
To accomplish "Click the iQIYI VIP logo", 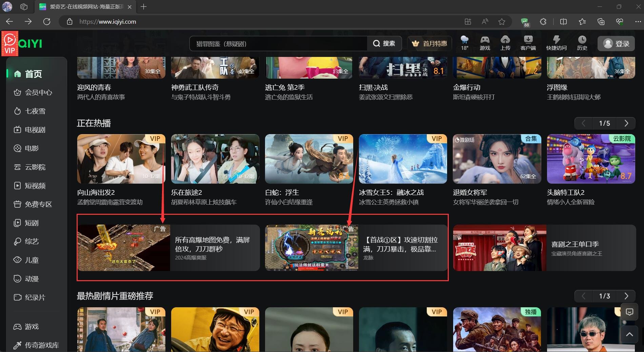I will pyautogui.click(x=10, y=43).
